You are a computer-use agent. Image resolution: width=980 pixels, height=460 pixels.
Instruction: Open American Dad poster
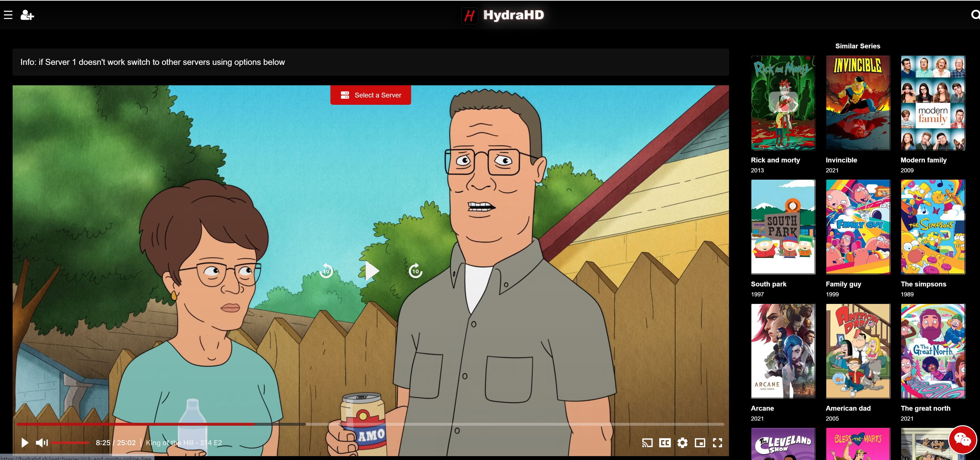858,351
